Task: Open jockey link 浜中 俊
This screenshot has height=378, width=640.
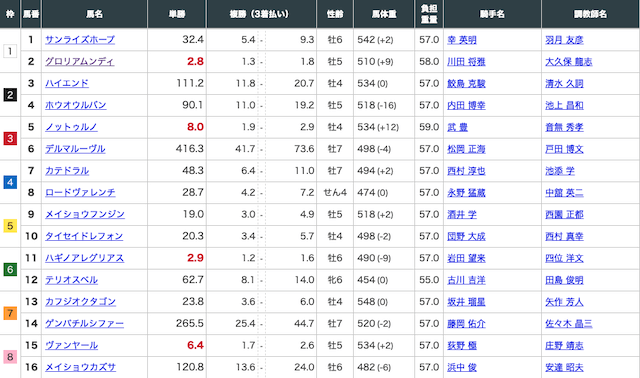Action: pyautogui.click(x=462, y=367)
